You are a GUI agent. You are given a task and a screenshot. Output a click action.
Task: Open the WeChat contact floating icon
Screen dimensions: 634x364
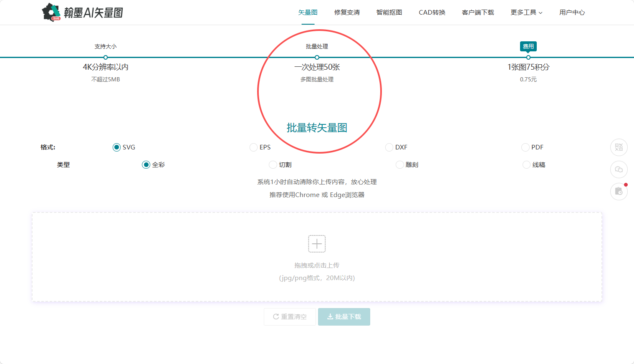[619, 169]
